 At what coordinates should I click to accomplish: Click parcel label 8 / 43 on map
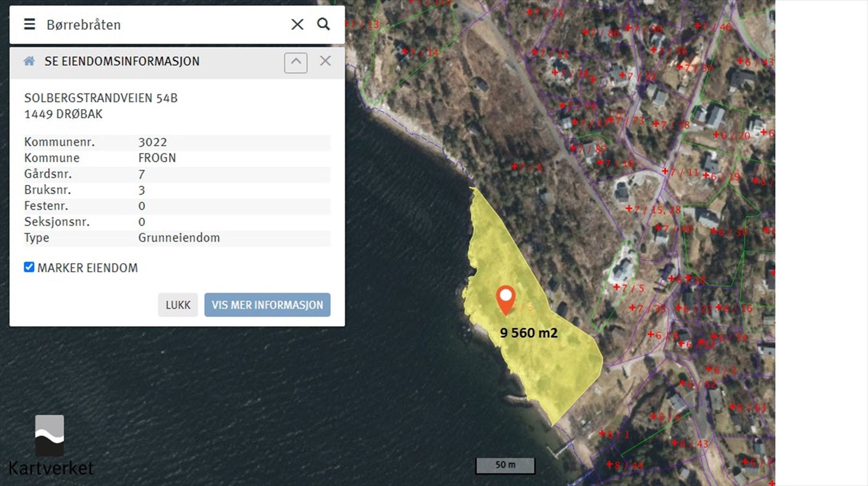click(x=691, y=444)
